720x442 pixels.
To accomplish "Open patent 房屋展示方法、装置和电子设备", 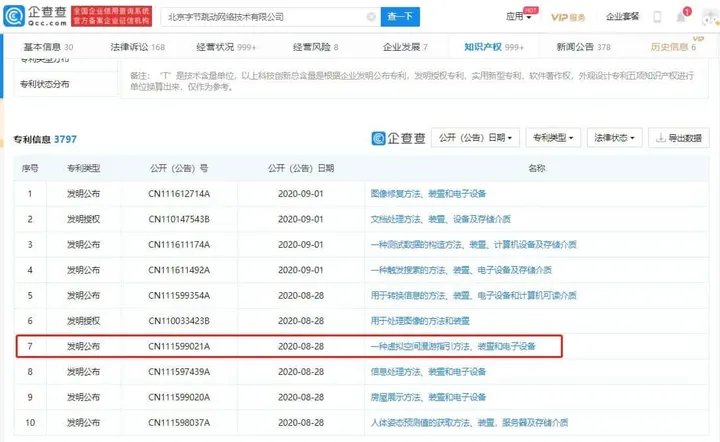I will pyautogui.click(x=428, y=397).
